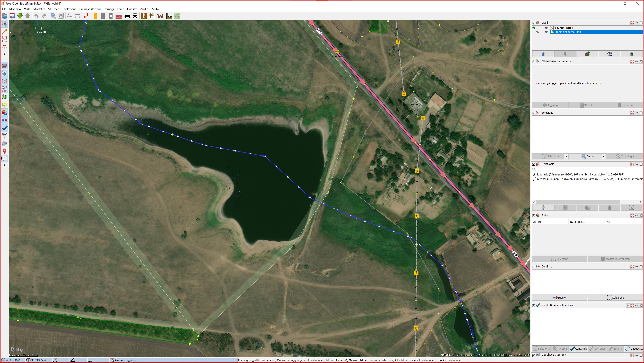Click the relations search input field
Viewport: 644px width, 363px height.
pyautogui.click(x=588, y=169)
